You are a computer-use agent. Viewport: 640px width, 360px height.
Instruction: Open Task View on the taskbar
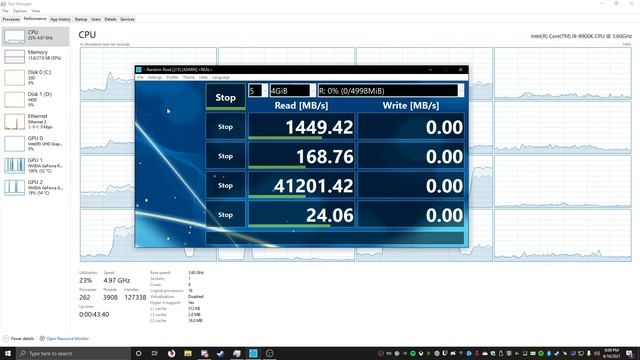click(x=155, y=353)
